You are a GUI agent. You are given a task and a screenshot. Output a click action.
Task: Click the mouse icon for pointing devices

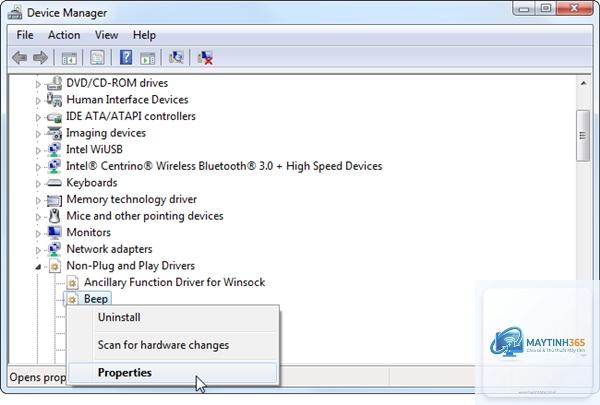[55, 216]
